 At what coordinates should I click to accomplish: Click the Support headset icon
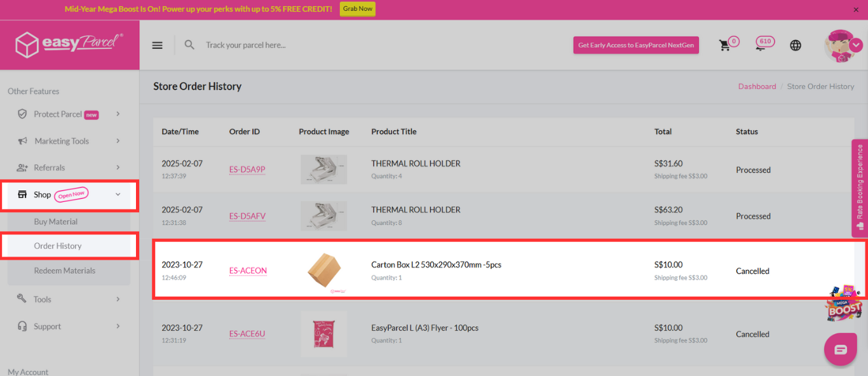coord(22,326)
